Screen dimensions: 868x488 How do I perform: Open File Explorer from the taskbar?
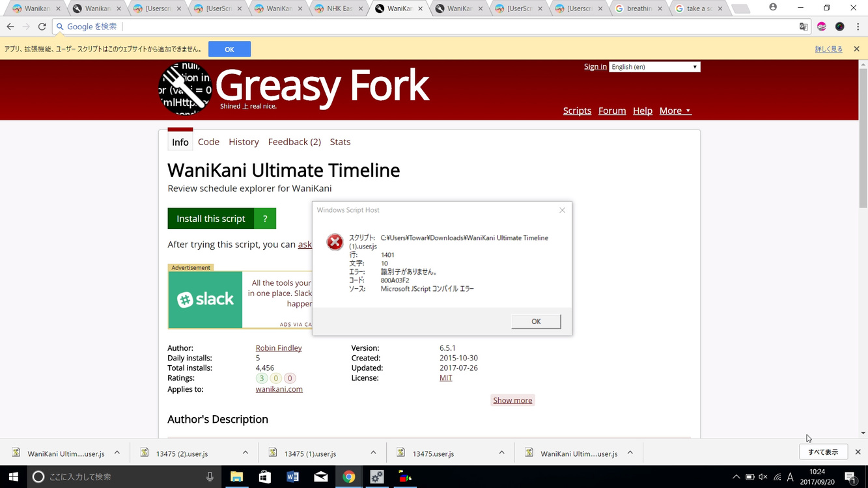(x=236, y=477)
